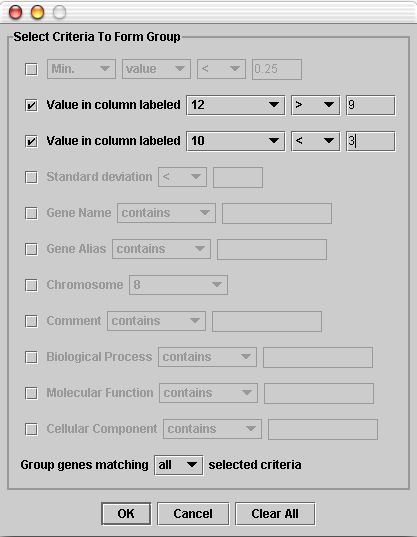
Task: Click the value field containing 9
Action: click(x=370, y=105)
